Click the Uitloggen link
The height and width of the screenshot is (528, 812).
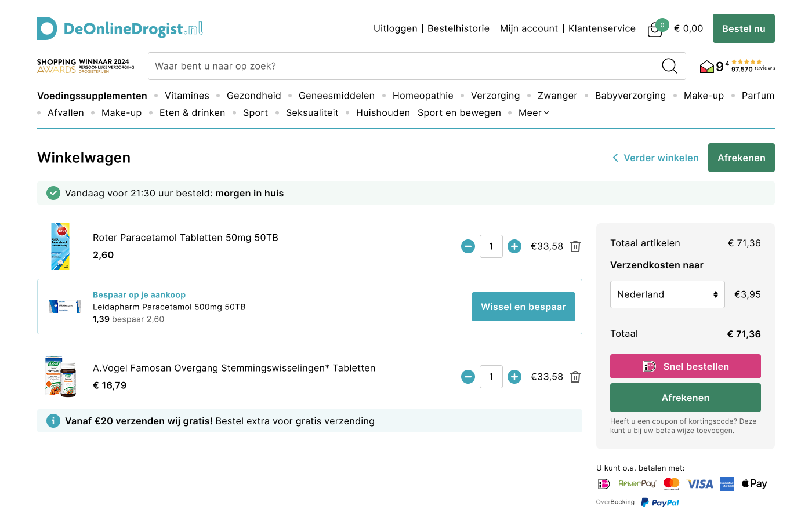(396, 28)
